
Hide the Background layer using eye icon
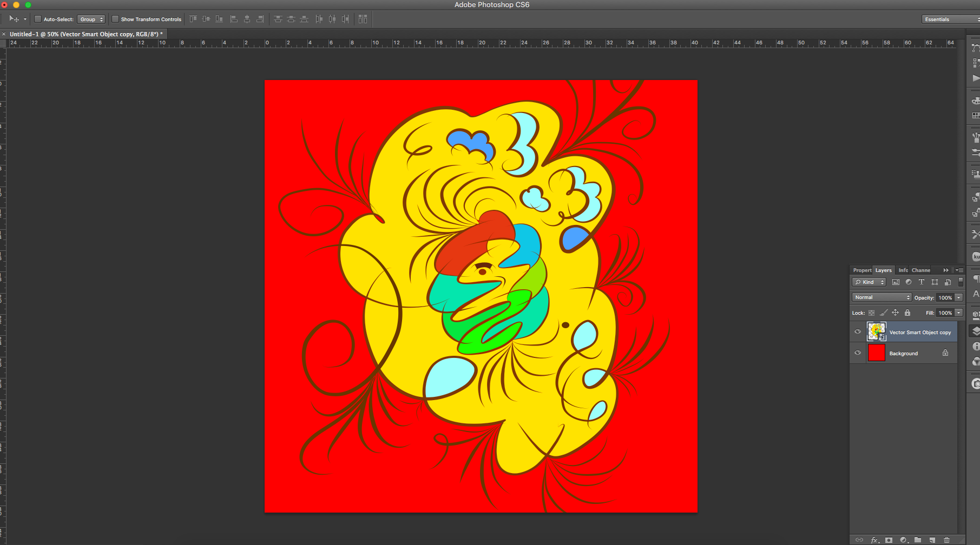tap(858, 353)
